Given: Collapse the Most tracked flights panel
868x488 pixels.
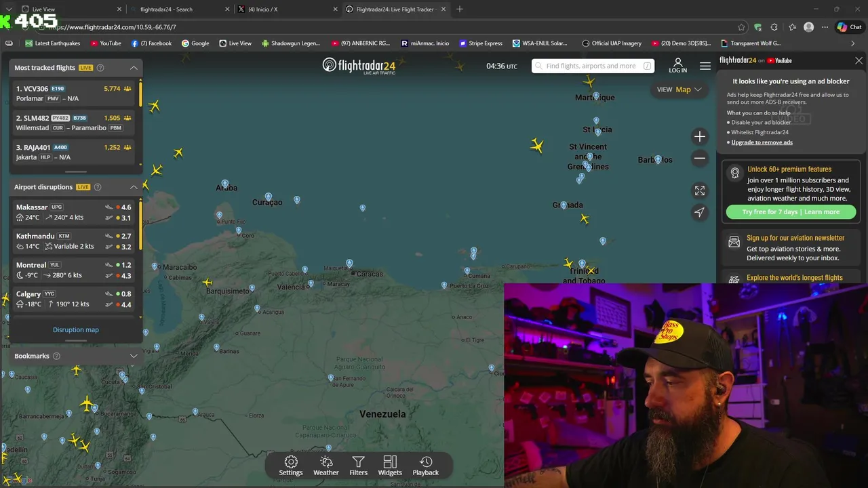Looking at the screenshot, I should (134, 68).
